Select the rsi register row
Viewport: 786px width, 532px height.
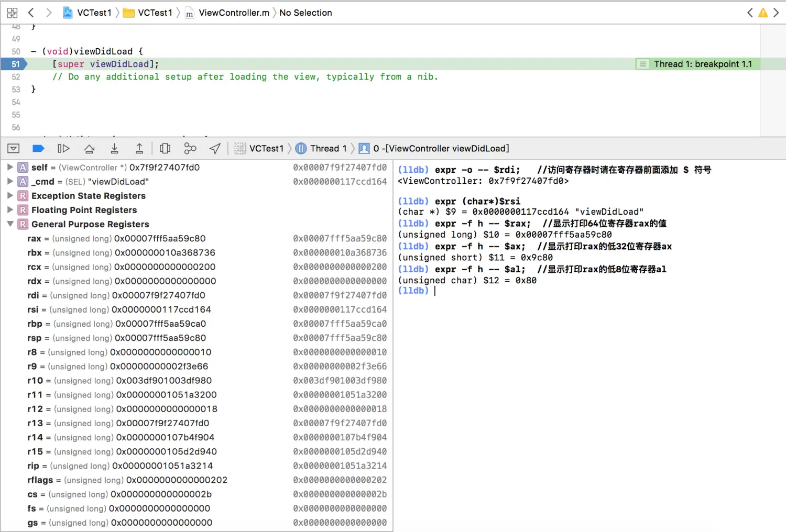tap(196, 309)
